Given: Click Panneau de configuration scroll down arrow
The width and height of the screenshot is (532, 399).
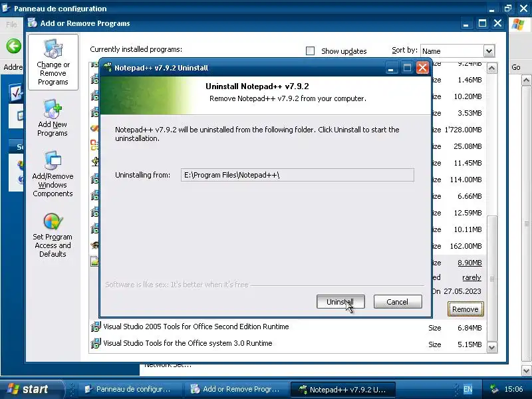Looking at the screenshot, I should coord(526,370).
